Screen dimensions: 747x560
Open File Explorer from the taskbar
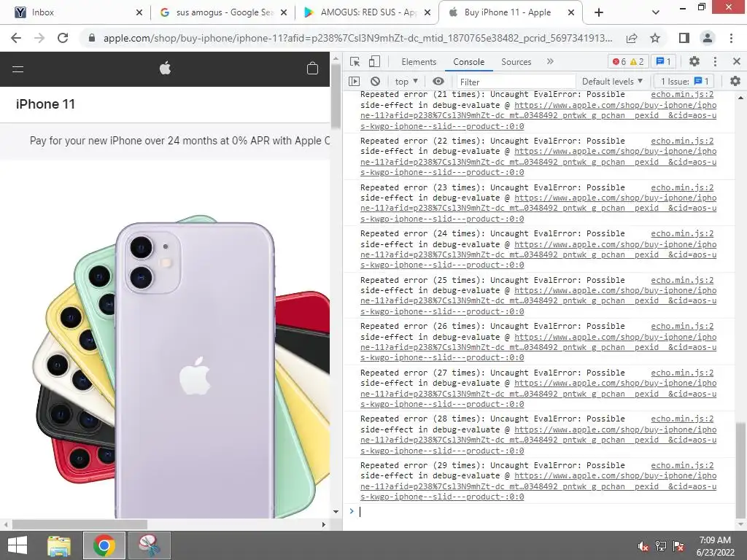click(59, 545)
